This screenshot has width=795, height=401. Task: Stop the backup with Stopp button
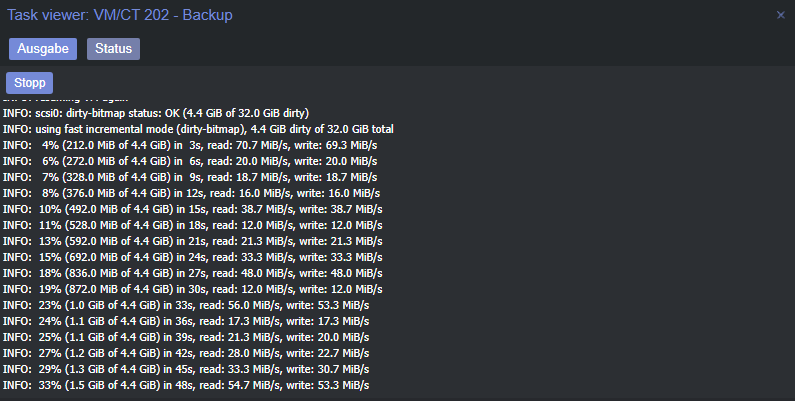pos(29,83)
